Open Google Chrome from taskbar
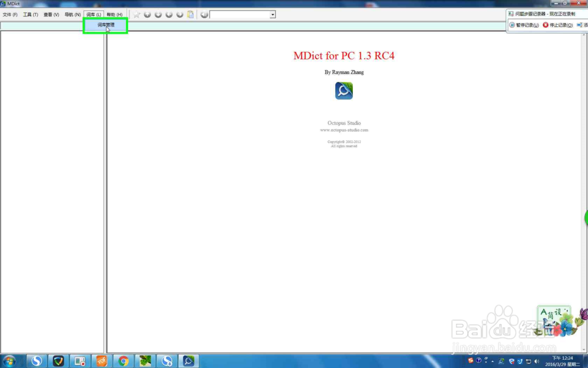The image size is (588, 368). pos(123,362)
